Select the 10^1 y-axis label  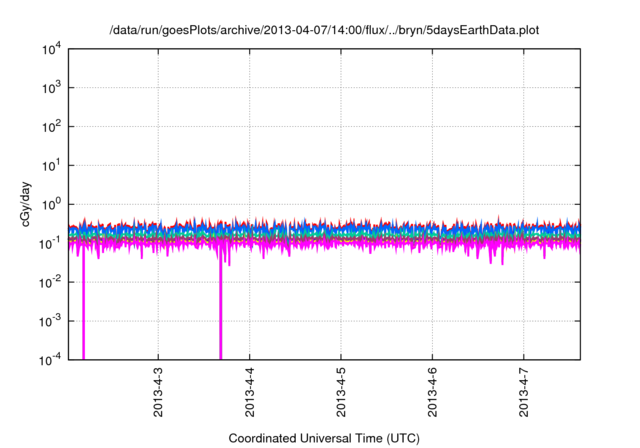click(51, 166)
